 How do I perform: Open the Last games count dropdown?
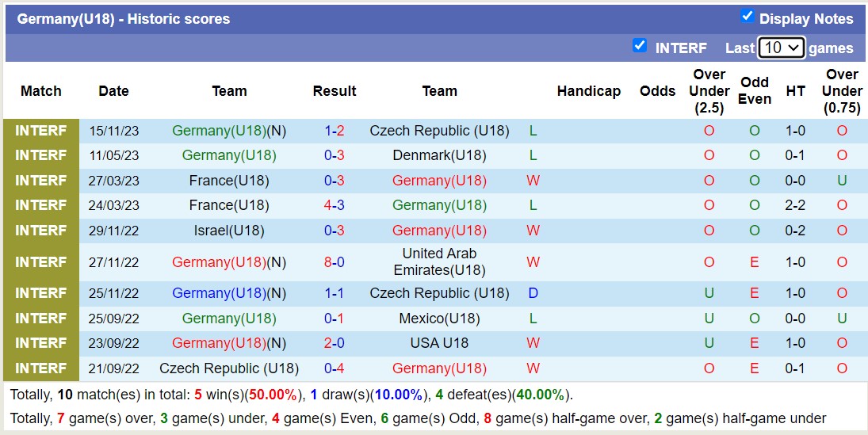(x=781, y=48)
